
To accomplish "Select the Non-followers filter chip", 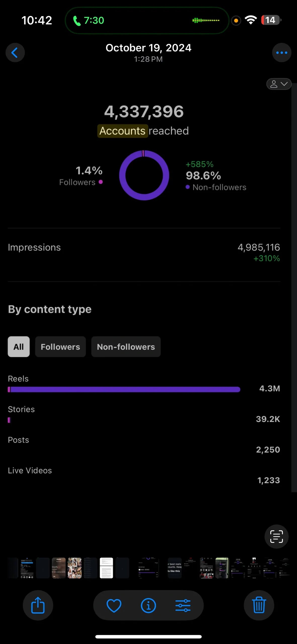I will (x=126, y=347).
